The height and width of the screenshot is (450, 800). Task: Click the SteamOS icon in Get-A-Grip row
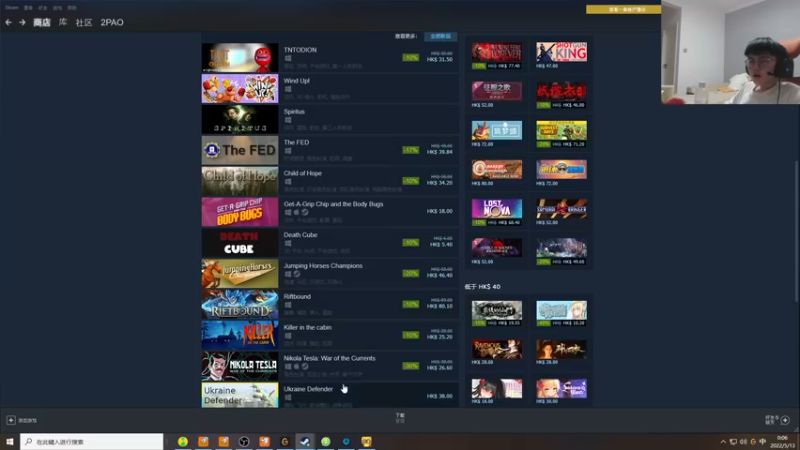point(305,212)
